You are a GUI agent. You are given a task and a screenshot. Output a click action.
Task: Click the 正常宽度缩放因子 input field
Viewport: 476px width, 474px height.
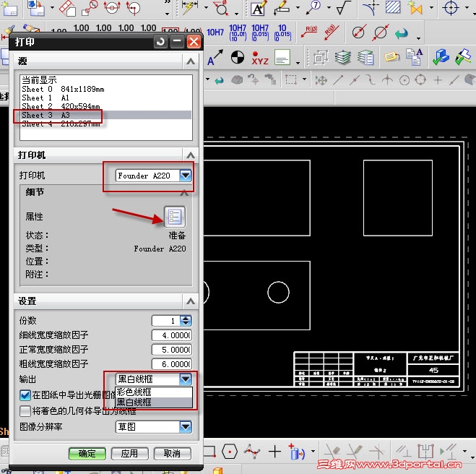pos(172,350)
